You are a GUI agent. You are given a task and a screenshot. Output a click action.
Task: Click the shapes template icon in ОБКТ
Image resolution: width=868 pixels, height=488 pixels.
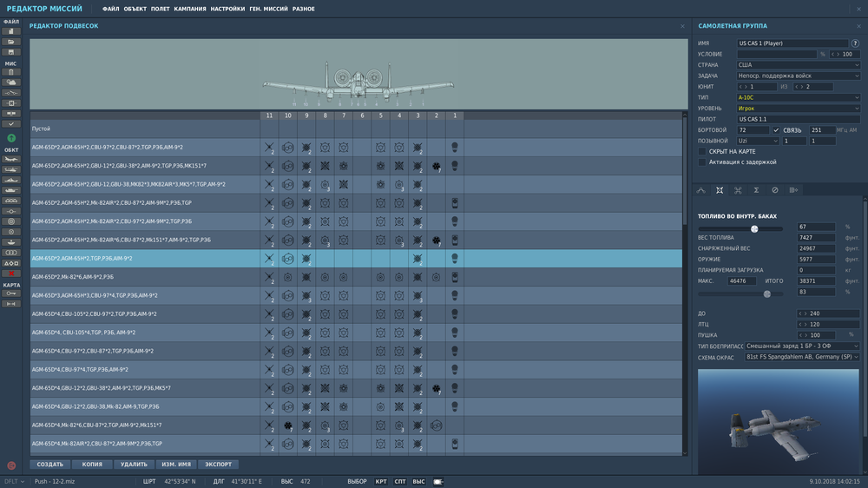pyautogui.click(x=11, y=263)
